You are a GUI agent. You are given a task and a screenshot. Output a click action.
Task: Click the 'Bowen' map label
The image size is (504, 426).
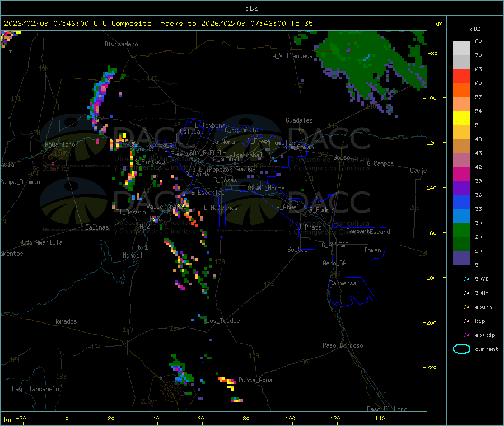click(372, 250)
